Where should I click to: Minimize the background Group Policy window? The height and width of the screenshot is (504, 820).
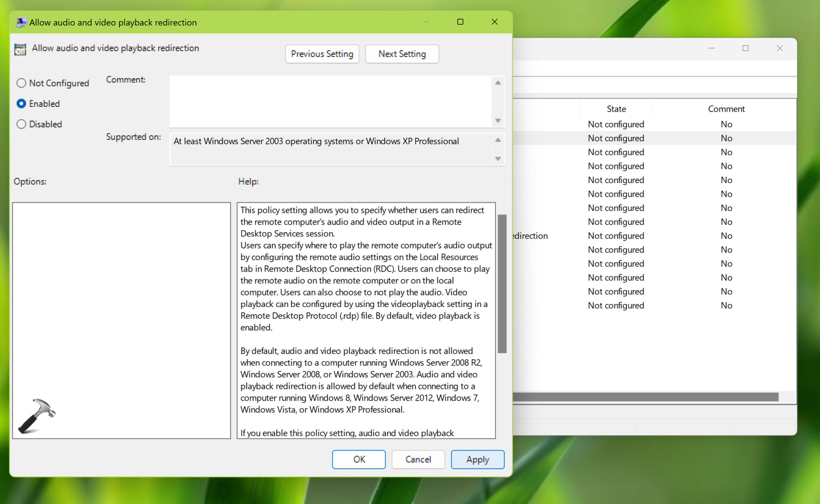(711, 48)
